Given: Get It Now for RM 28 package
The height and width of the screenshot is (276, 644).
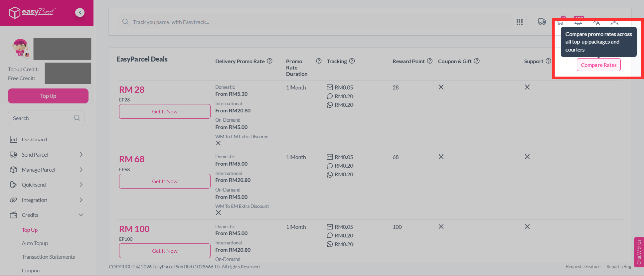Looking at the screenshot, I should [x=165, y=111].
